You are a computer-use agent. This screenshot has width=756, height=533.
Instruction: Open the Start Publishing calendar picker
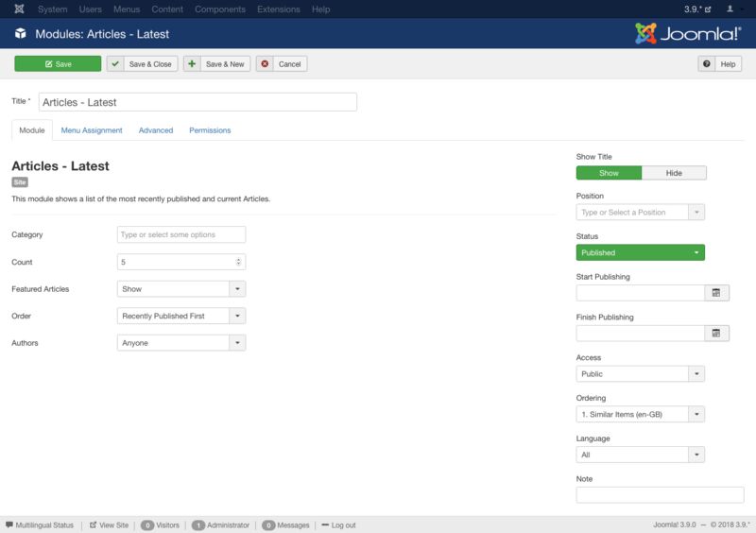tap(716, 293)
